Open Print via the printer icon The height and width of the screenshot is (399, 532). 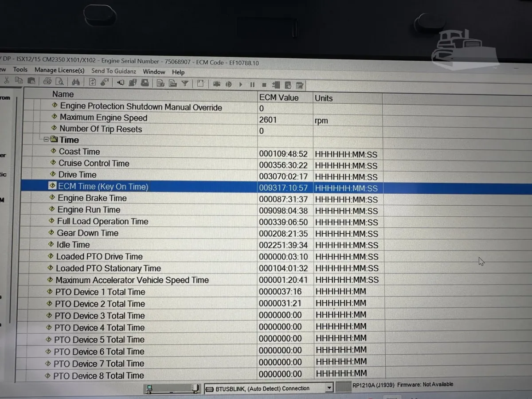[47, 82]
